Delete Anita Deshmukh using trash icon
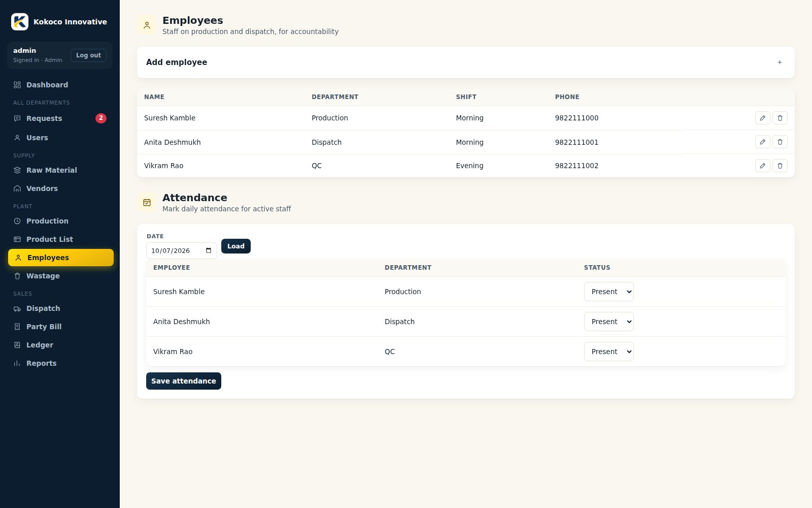The height and width of the screenshot is (508, 812). click(x=780, y=142)
